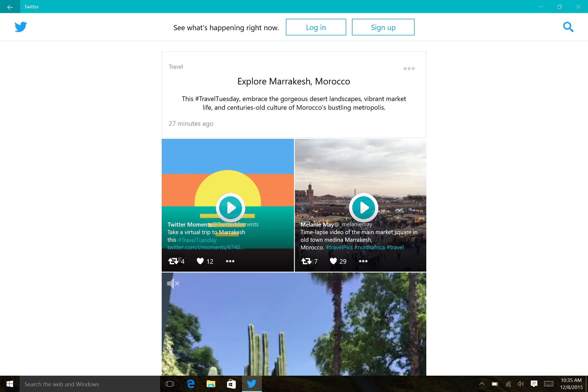The width and height of the screenshot is (588, 392).
Task: Like the Twitter Moments tweet heart
Action: coord(200,261)
